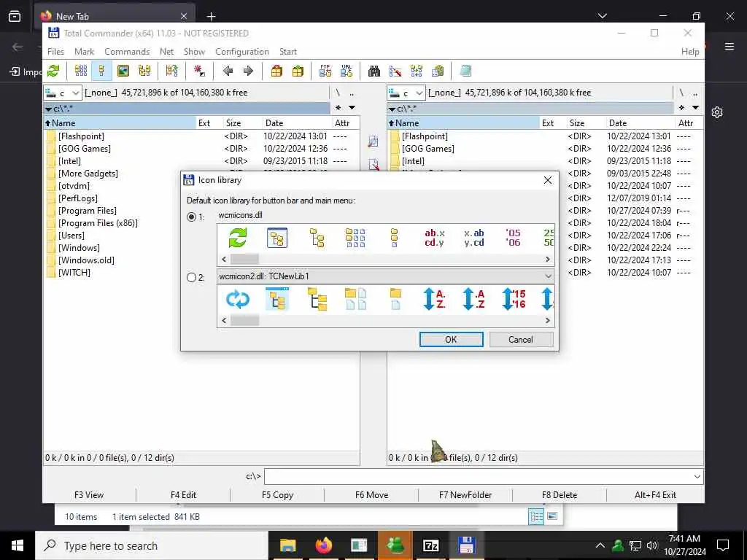747x560 pixels.
Task: Open directory tree view toolbar icon
Action: (x=144, y=71)
